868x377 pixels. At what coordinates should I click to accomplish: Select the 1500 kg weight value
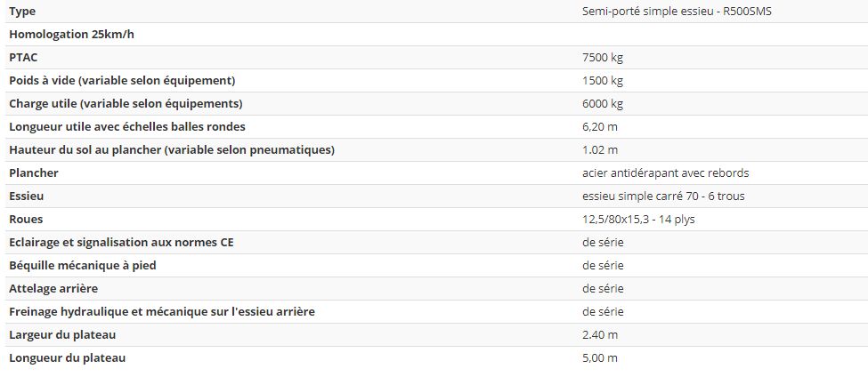click(603, 81)
